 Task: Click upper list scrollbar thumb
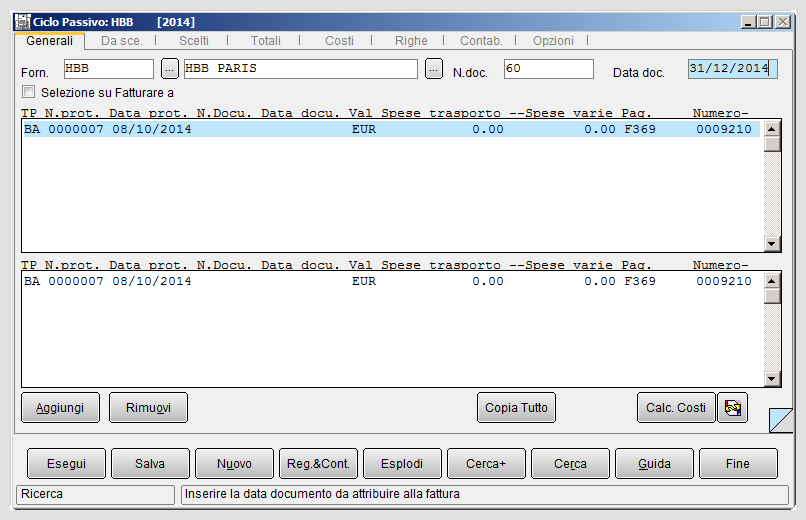[x=772, y=144]
